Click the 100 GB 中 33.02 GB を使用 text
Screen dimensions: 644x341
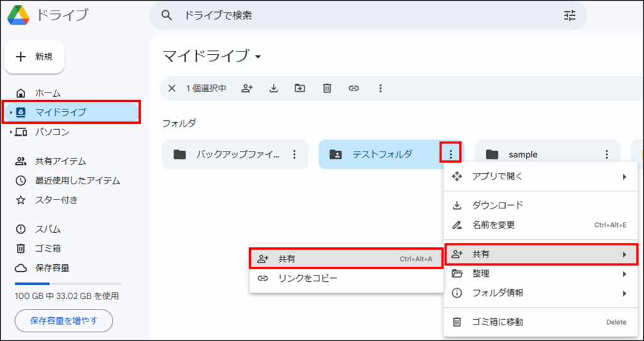tap(67, 296)
